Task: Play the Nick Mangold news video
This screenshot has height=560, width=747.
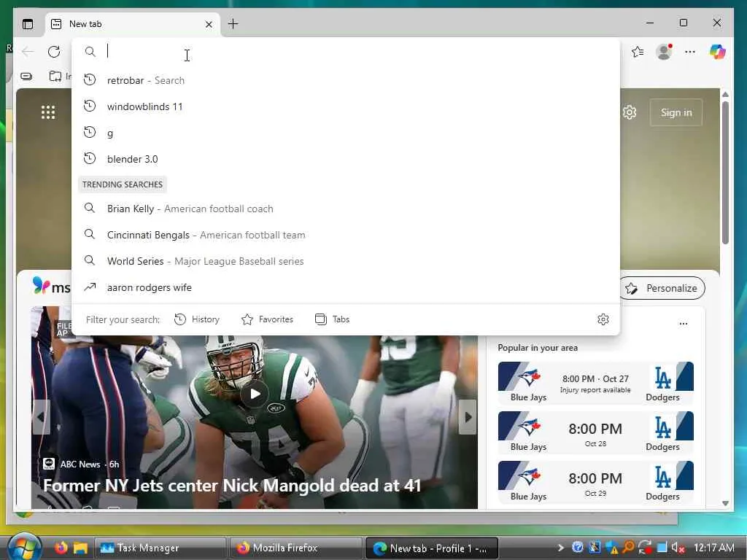Action: tap(255, 394)
